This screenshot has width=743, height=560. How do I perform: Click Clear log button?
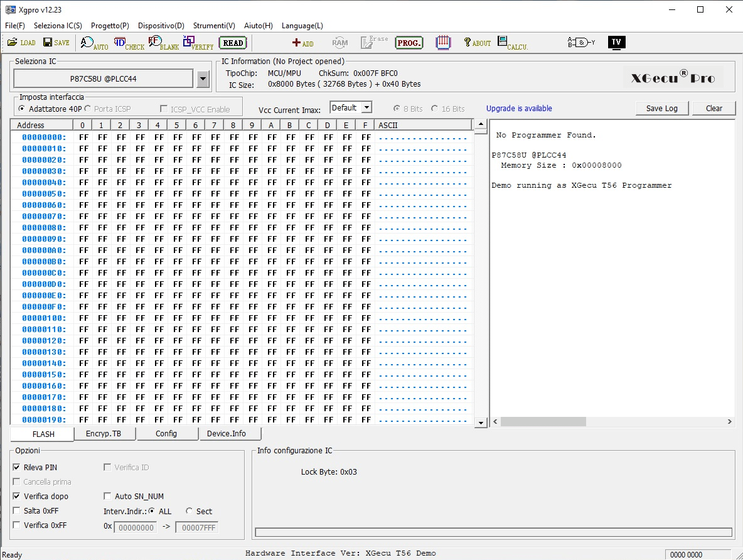click(x=714, y=108)
